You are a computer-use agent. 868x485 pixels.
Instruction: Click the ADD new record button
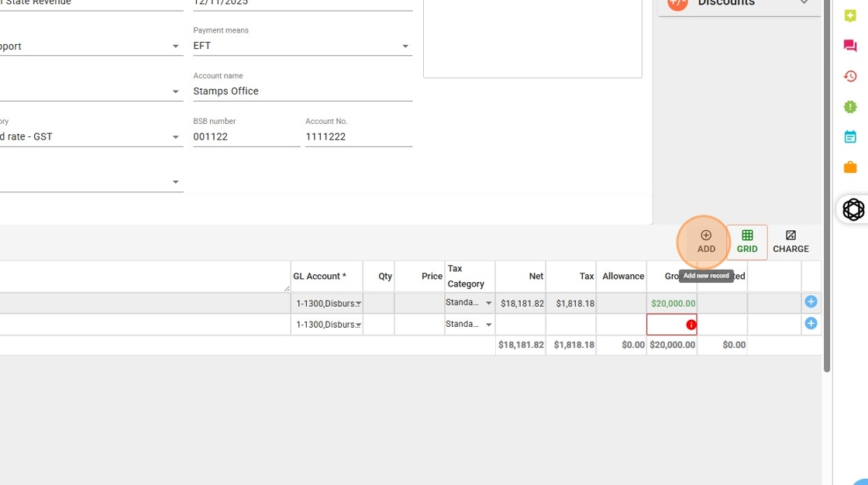(x=705, y=241)
